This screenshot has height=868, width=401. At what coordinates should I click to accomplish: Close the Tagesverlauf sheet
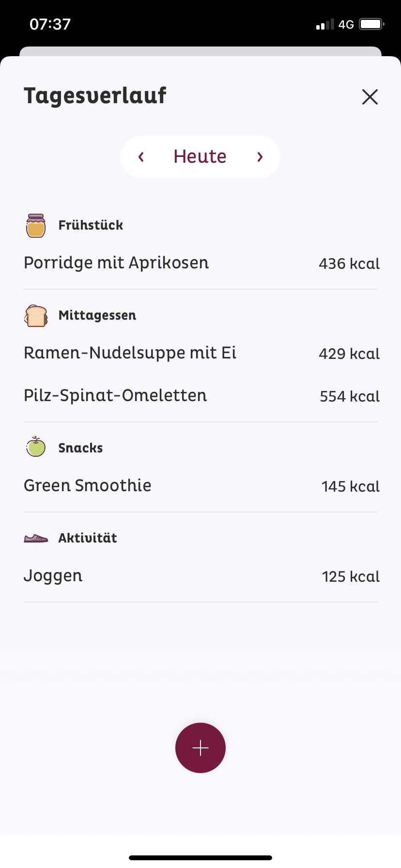pyautogui.click(x=370, y=97)
